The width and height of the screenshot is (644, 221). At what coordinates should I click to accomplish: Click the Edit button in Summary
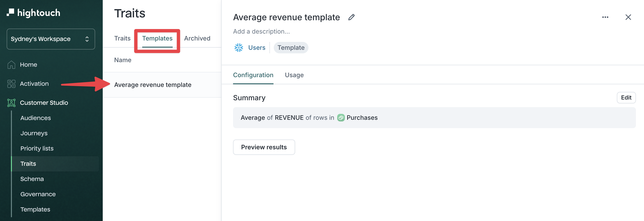[x=626, y=98]
